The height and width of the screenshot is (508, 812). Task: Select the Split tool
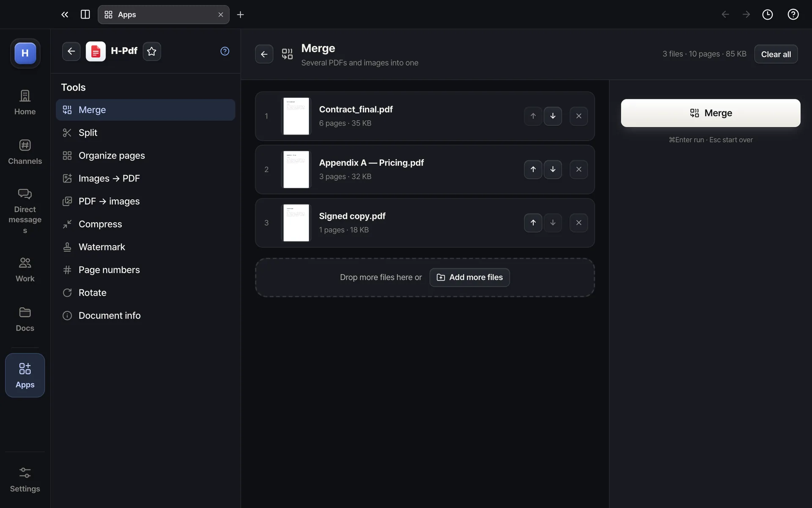[x=145, y=133]
